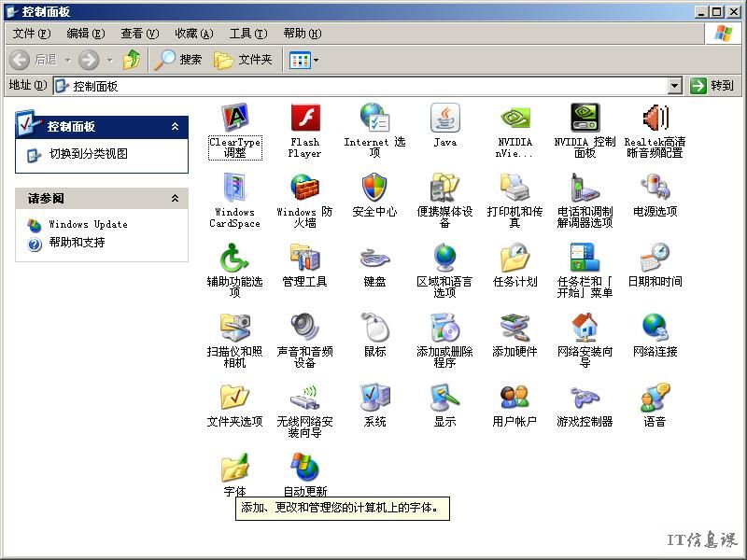Open the 查看(V) menu
The width and height of the screenshot is (747, 560).
pyautogui.click(x=139, y=34)
